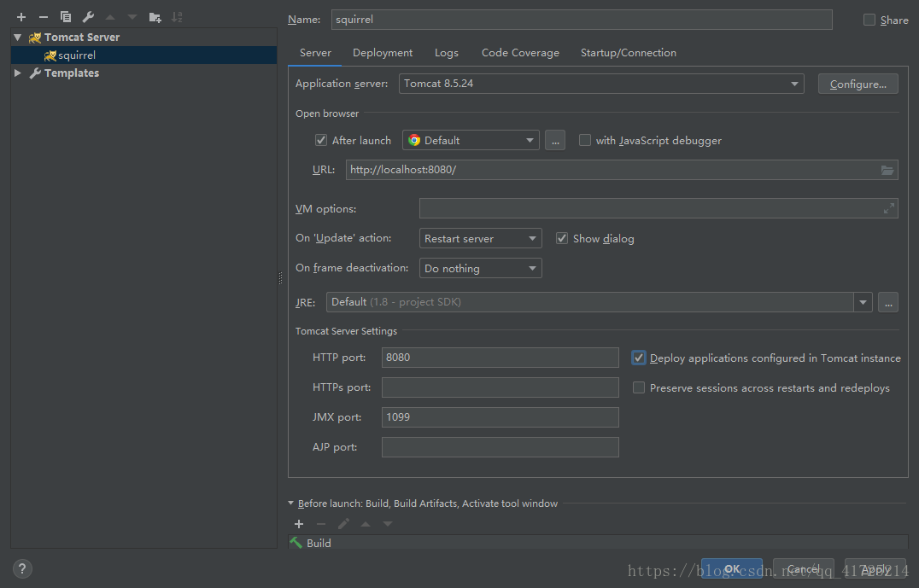Toggle the Share checkbox
The image size is (919, 588).
coord(869,20)
